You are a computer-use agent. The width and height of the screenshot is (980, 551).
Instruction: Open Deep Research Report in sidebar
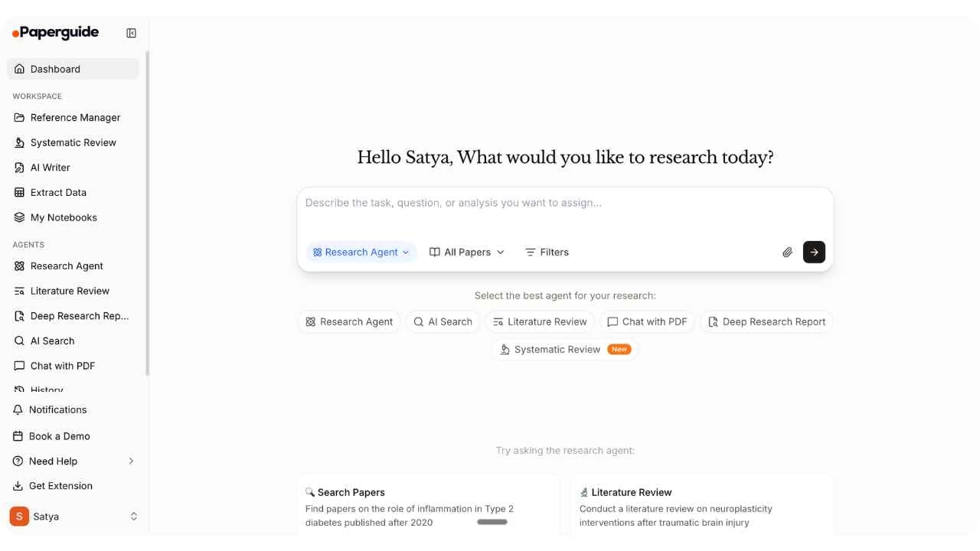(73, 316)
